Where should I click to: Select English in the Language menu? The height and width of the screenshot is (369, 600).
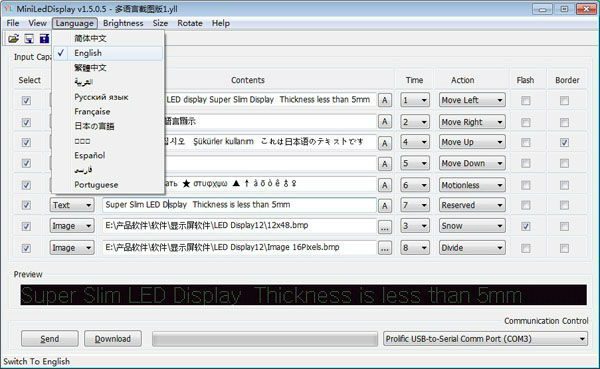click(109, 53)
